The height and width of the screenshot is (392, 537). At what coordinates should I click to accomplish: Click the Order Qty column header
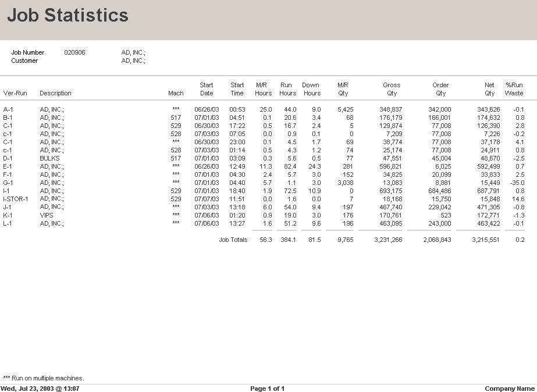440,89
